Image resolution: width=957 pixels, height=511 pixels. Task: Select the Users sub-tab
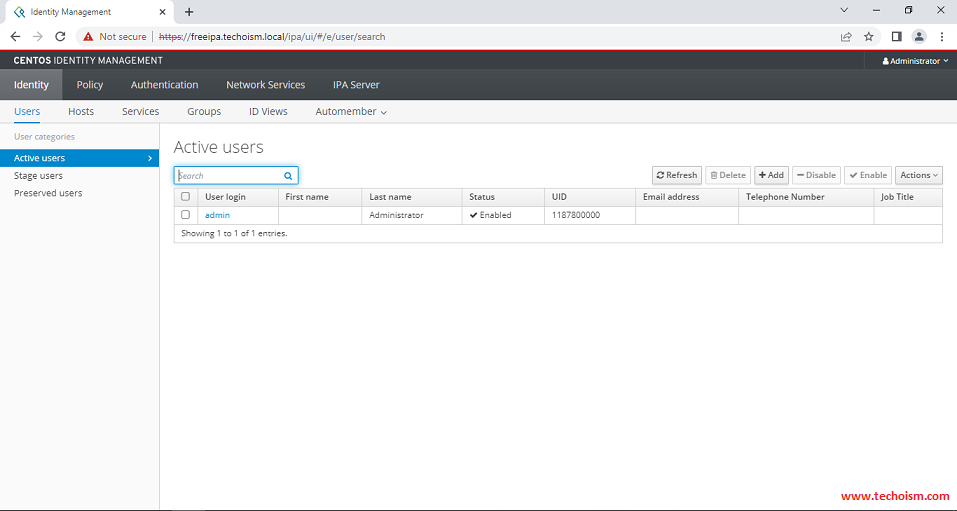point(27,112)
